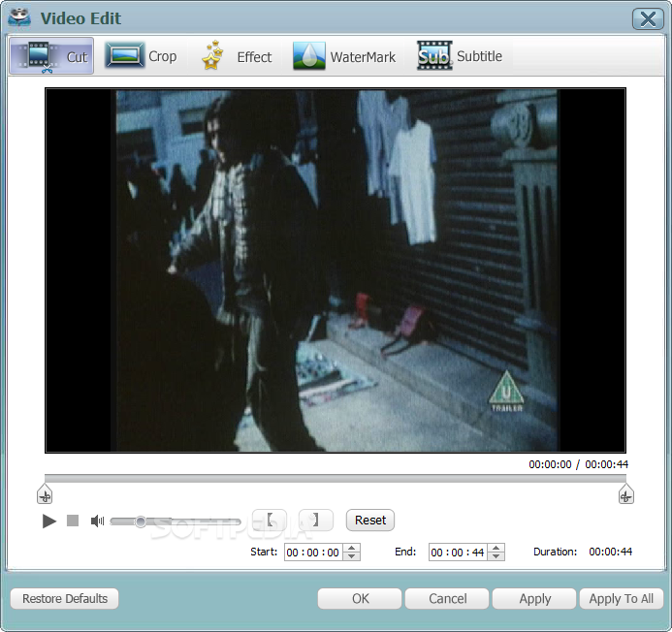Click the End time input field
672x632 pixels.
pyautogui.click(x=458, y=553)
